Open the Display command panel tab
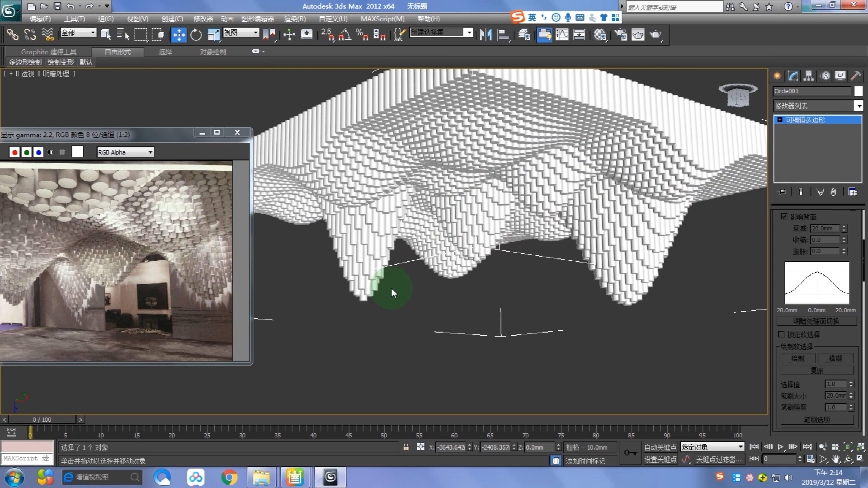The width and height of the screenshot is (868, 488). 840,76
